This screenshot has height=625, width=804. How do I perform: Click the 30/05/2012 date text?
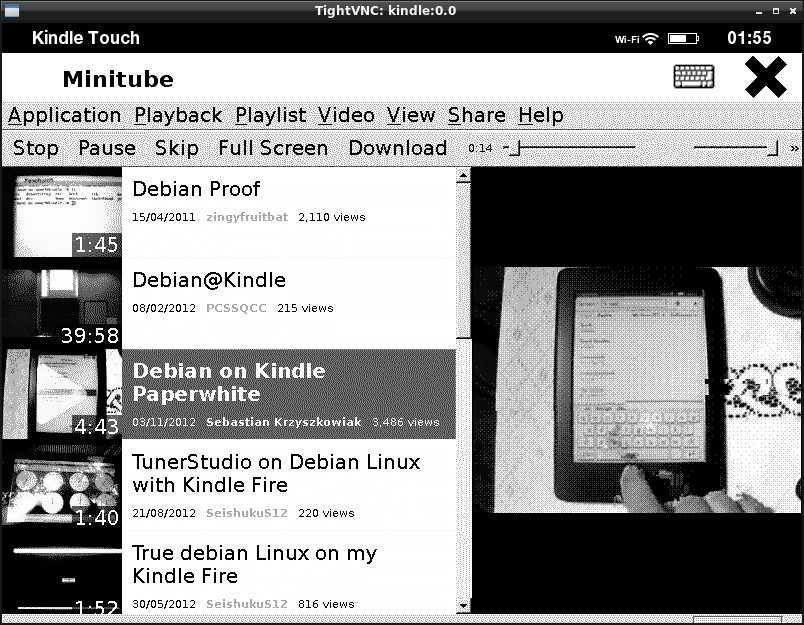(x=164, y=604)
